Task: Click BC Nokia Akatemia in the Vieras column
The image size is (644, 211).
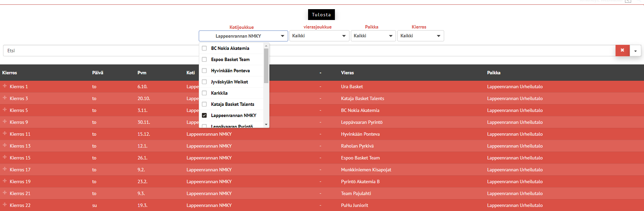Action: [360, 110]
